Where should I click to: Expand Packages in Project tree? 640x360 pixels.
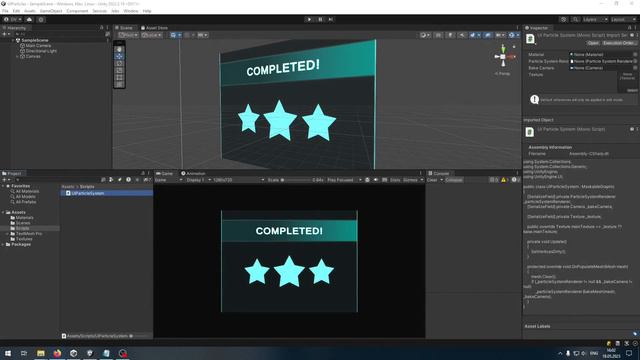pos(3,244)
